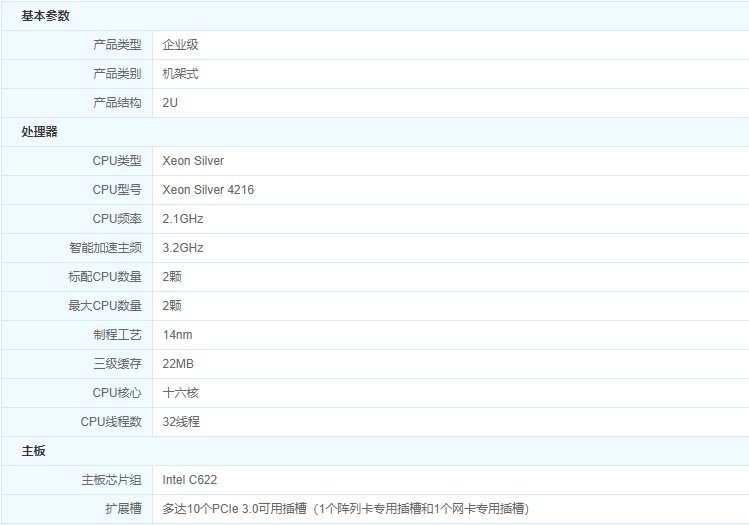
Task: Select the 2U product structure value
Action: pyautogui.click(x=171, y=103)
